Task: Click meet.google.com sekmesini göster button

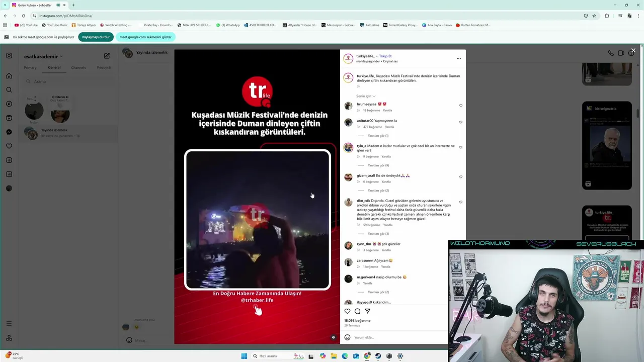Action: coord(145,37)
